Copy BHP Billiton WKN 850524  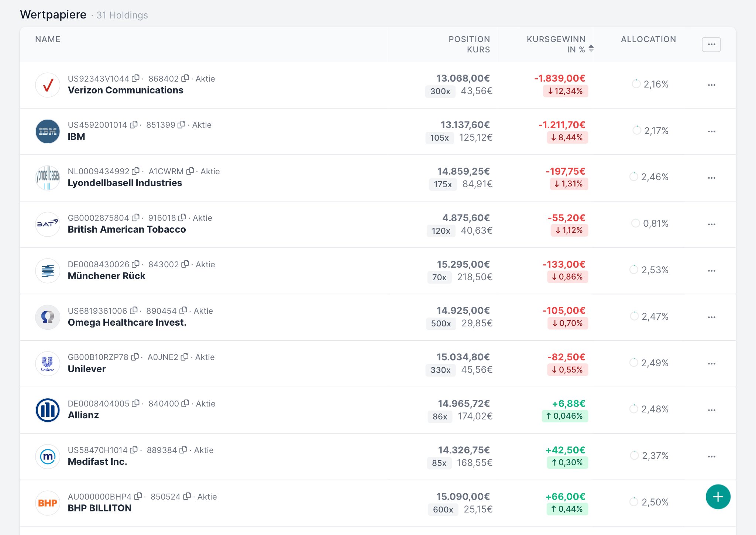pos(187,497)
